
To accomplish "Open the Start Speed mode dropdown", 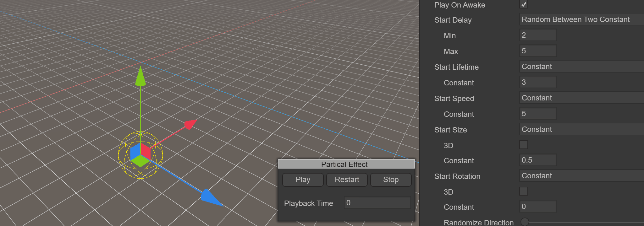I will (x=581, y=98).
